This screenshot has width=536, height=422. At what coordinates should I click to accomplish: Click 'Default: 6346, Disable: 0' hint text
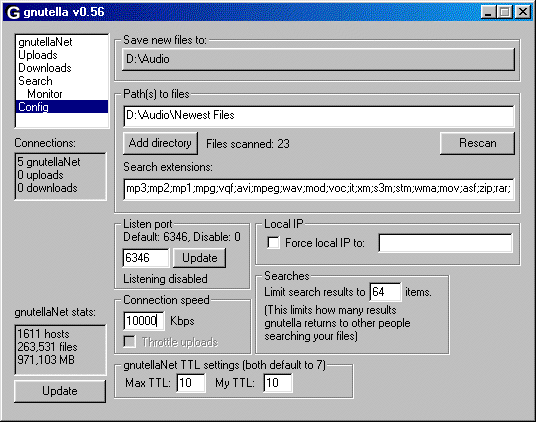pyautogui.click(x=182, y=237)
